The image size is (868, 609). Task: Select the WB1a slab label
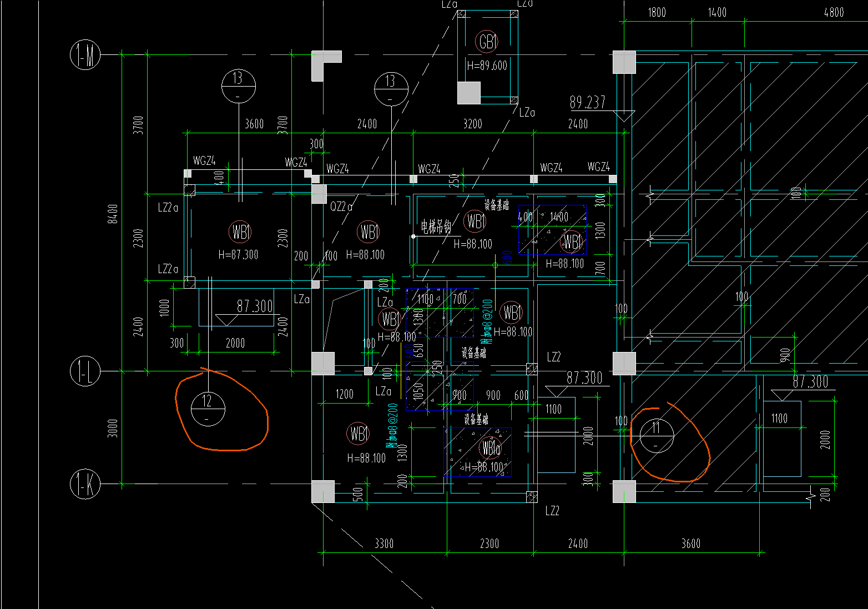point(491,447)
